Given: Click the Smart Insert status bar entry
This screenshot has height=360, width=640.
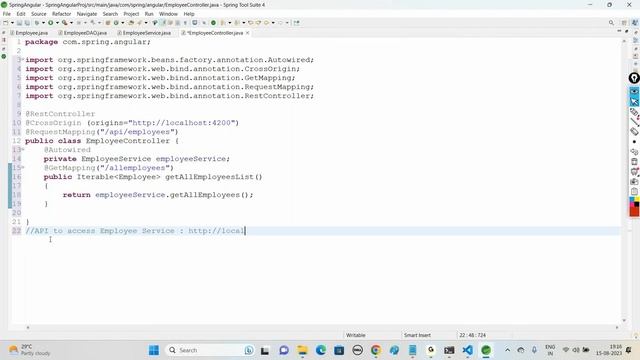Looking at the screenshot, I should point(417,335).
